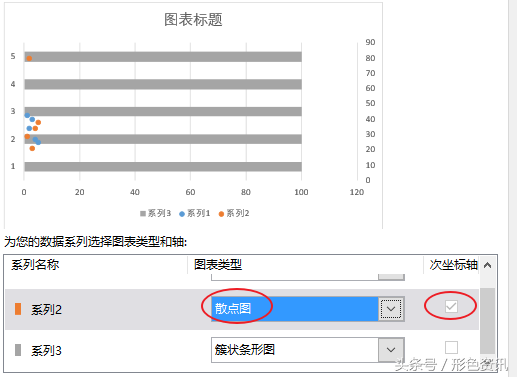Click the 系列2 legend entry
Screen dimensions: 517x377
tap(234, 213)
